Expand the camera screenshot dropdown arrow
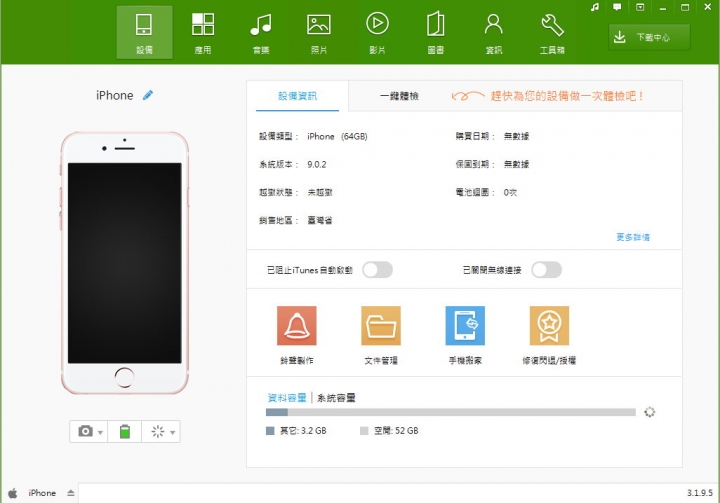The image size is (720, 503). (x=101, y=432)
